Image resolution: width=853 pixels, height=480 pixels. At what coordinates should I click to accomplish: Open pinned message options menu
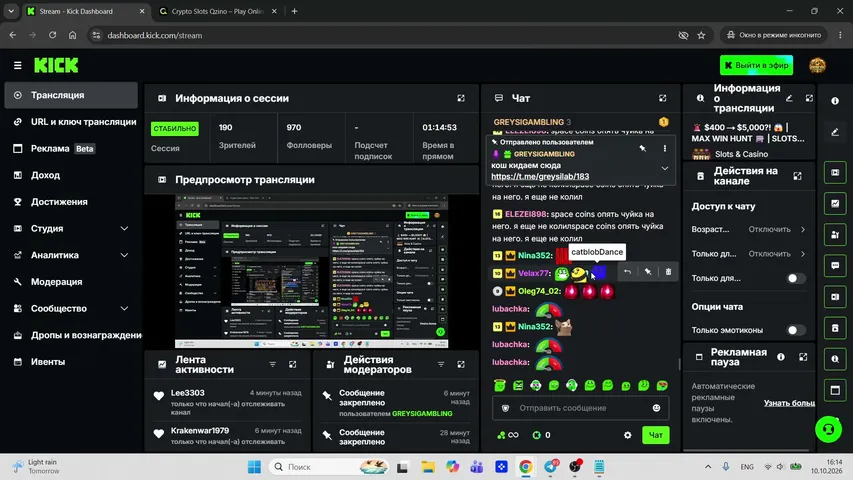click(x=665, y=148)
